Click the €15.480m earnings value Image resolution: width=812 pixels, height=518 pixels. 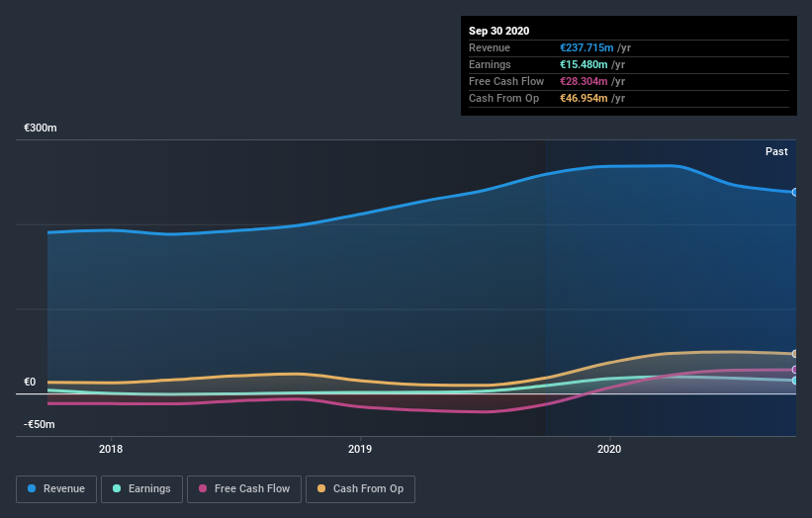pyautogui.click(x=584, y=64)
